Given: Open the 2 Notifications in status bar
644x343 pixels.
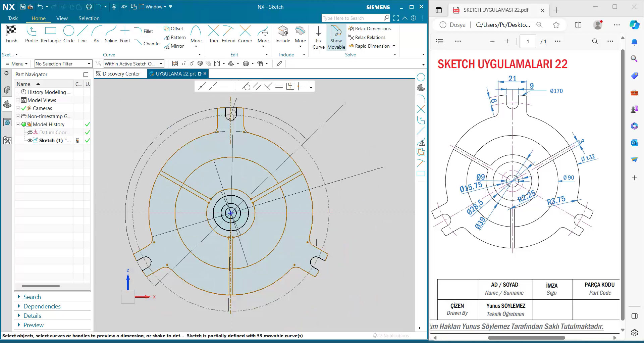Looking at the screenshot, I should coord(391,335).
